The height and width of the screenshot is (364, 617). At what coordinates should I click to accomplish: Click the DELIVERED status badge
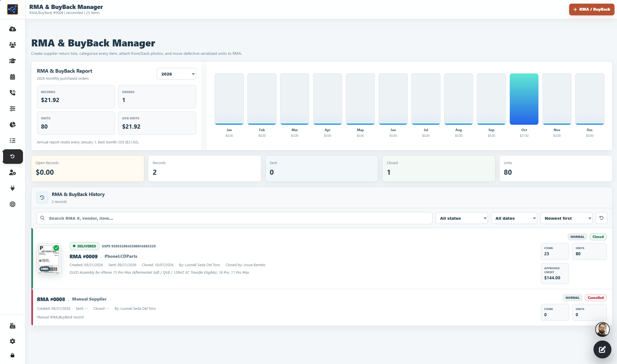pyautogui.click(x=84, y=246)
